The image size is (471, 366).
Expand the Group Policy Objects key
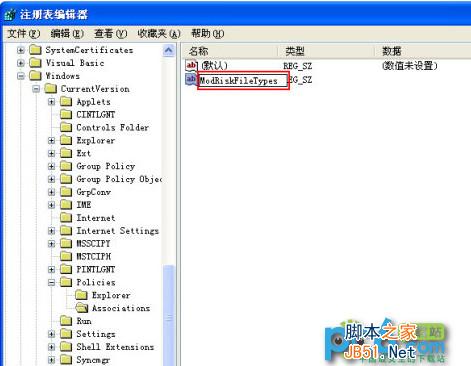pos(51,179)
